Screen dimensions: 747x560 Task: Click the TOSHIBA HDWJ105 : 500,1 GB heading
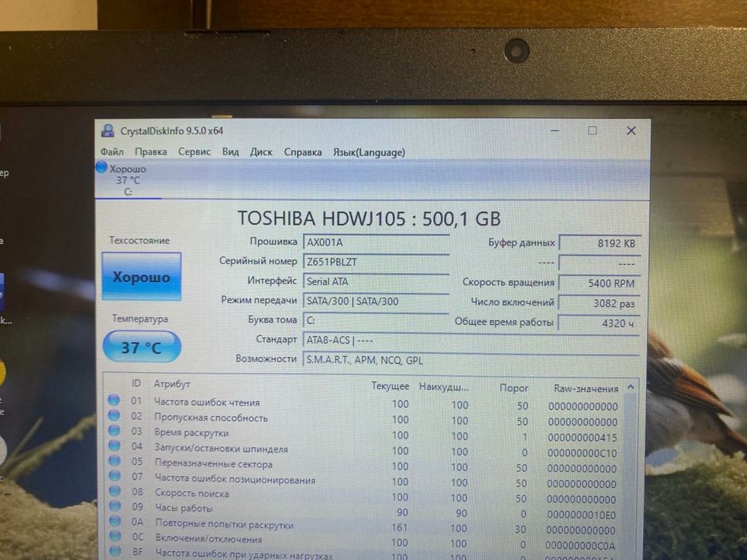point(369,218)
